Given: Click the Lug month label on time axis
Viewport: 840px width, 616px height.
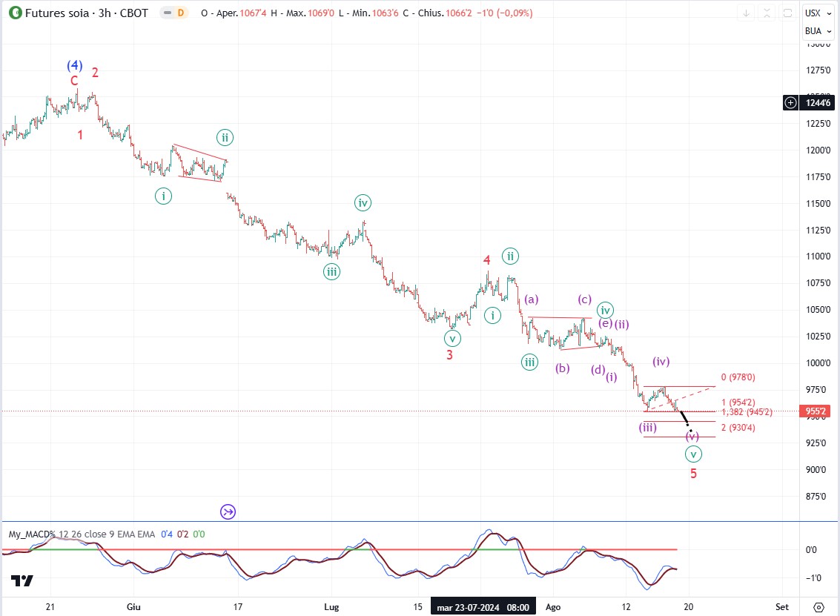Looking at the screenshot, I should [x=331, y=607].
